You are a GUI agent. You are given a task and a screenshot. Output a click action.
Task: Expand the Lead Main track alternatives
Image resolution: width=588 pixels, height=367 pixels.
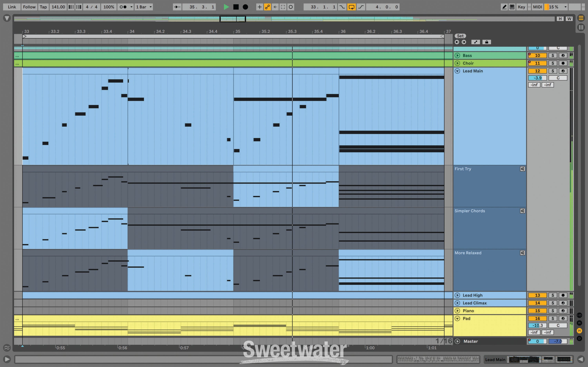point(458,71)
